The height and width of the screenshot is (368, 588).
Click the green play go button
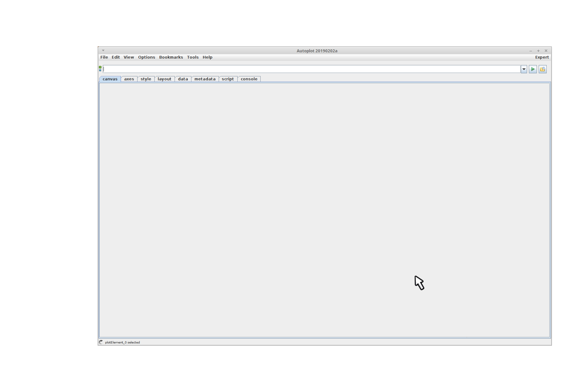coord(533,69)
